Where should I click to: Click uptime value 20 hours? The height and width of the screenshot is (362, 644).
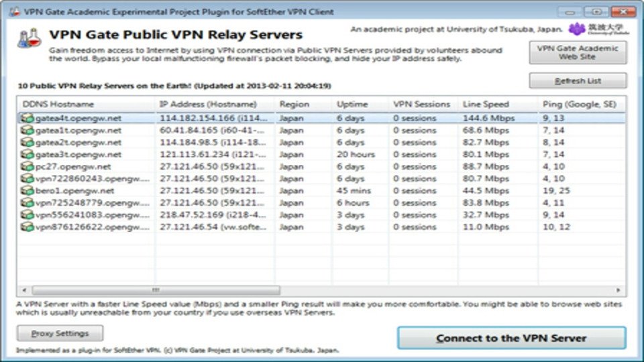point(356,155)
